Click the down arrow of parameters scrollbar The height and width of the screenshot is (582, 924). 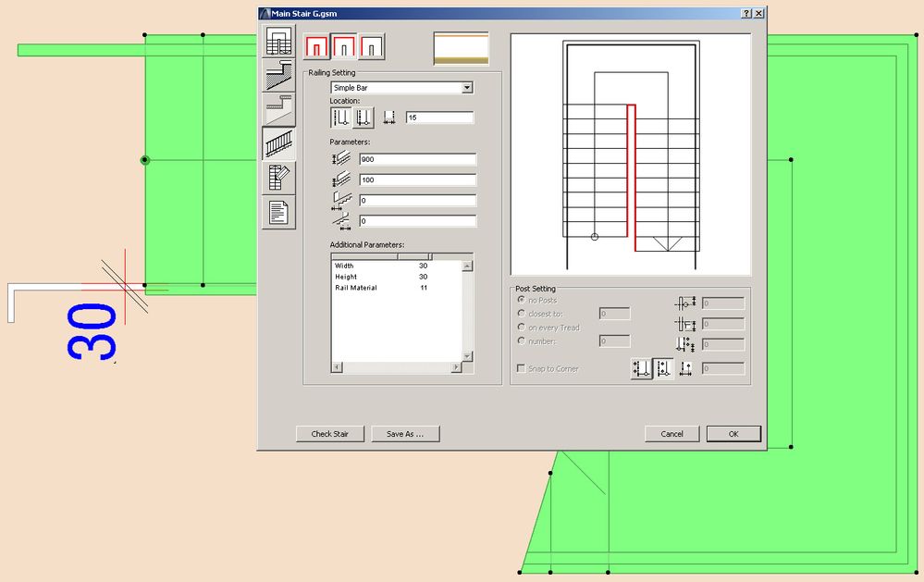coord(467,357)
